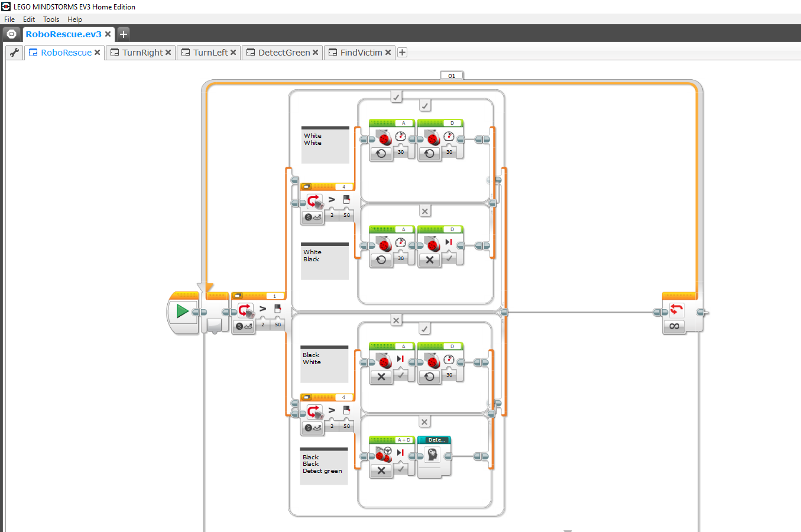Screen dimensions: 801x532
Task: Click motor A icon in White White case
Action: [384, 138]
